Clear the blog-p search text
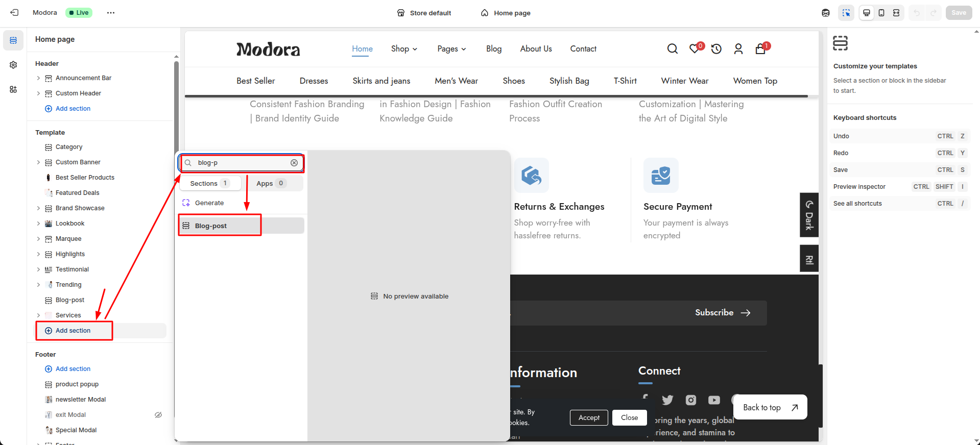The image size is (980, 445). pyautogui.click(x=294, y=163)
